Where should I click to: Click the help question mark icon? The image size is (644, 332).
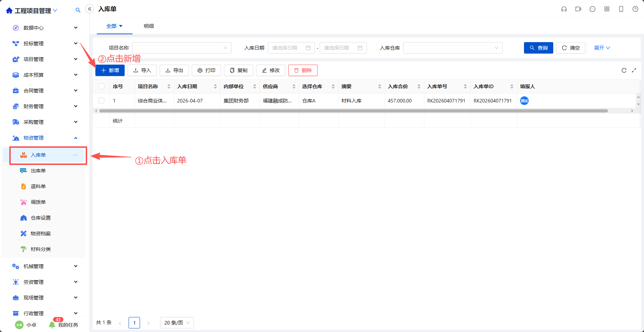coord(635,9)
